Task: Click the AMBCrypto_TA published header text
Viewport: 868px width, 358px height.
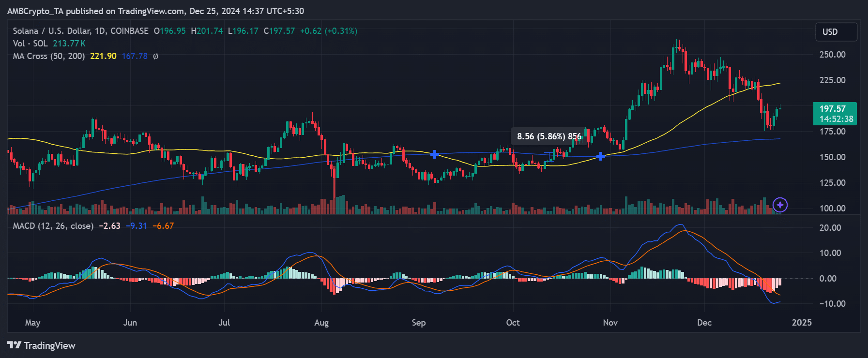Action: click(155, 11)
